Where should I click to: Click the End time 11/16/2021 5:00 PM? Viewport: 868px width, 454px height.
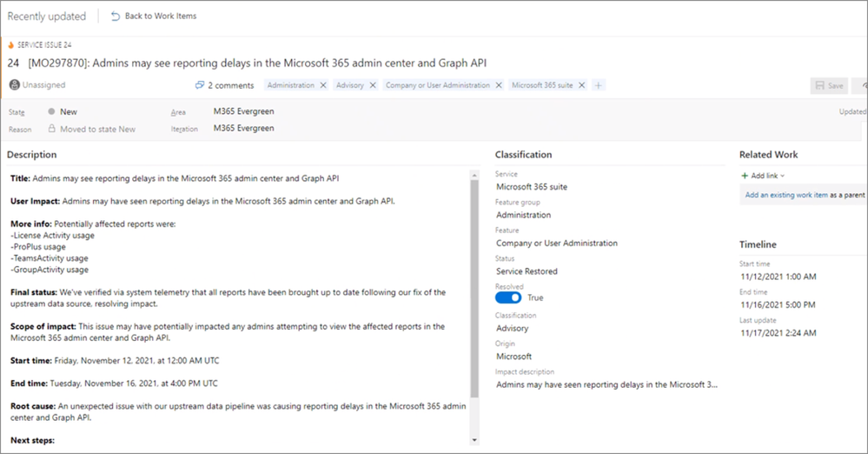coord(778,305)
